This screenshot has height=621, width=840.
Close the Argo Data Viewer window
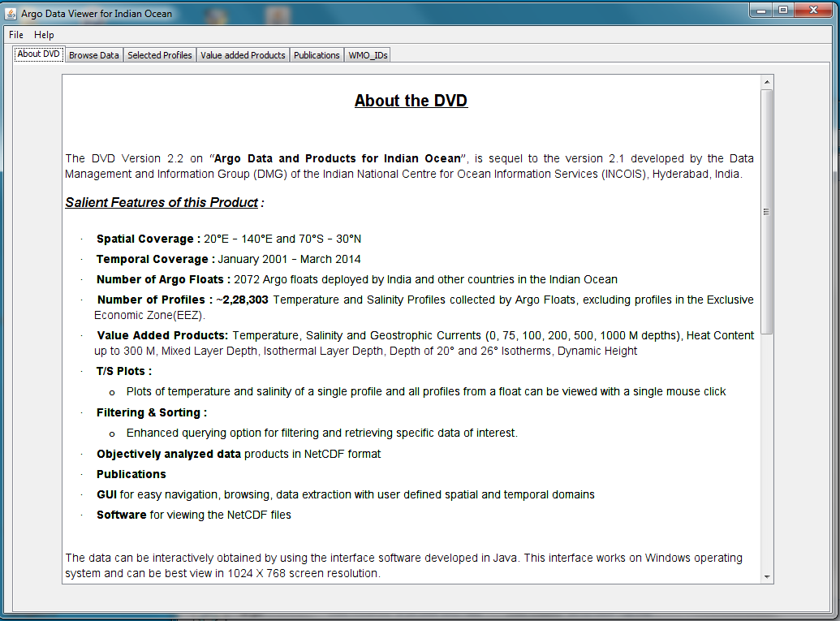(x=813, y=11)
